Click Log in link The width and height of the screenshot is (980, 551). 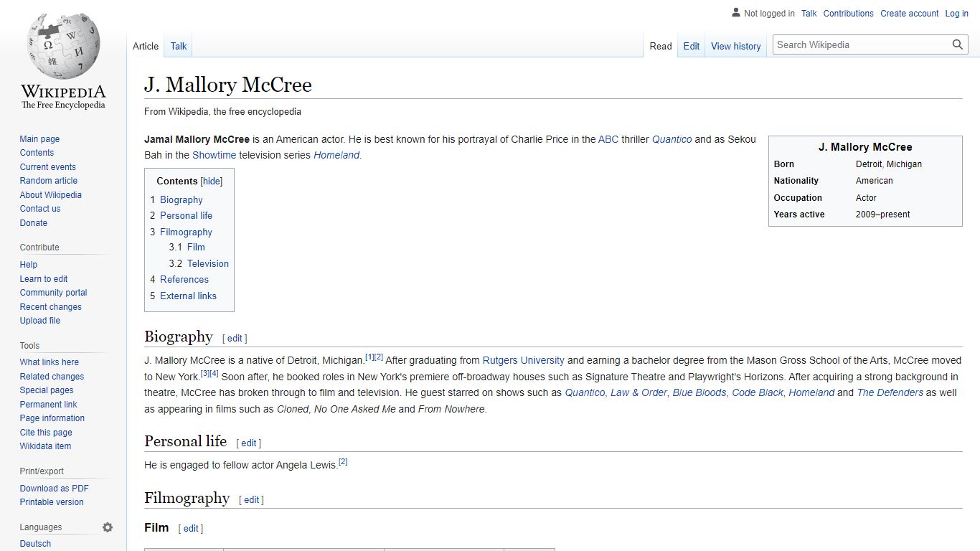957,14
